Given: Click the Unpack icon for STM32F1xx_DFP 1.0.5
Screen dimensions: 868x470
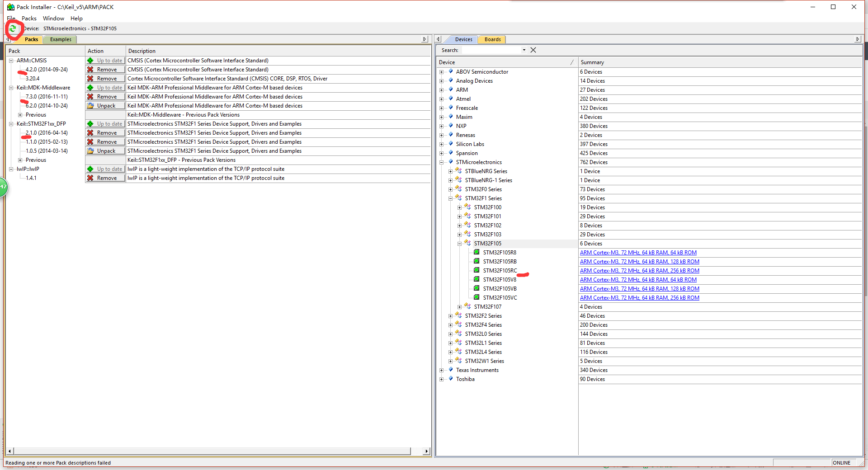Looking at the screenshot, I should (x=91, y=150).
